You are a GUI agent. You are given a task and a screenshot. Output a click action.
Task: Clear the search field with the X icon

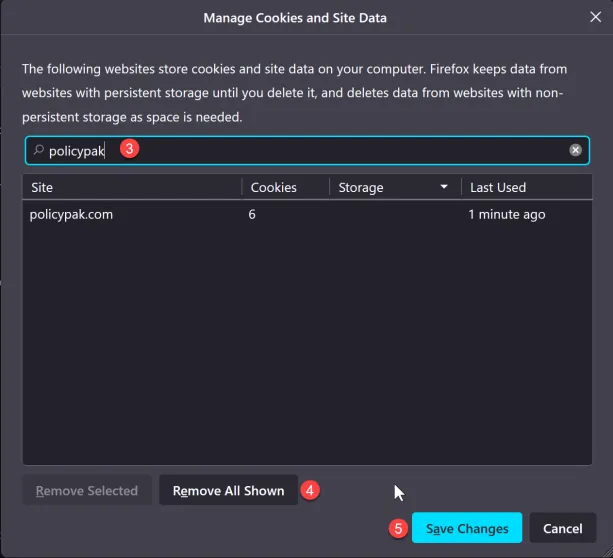coord(575,150)
